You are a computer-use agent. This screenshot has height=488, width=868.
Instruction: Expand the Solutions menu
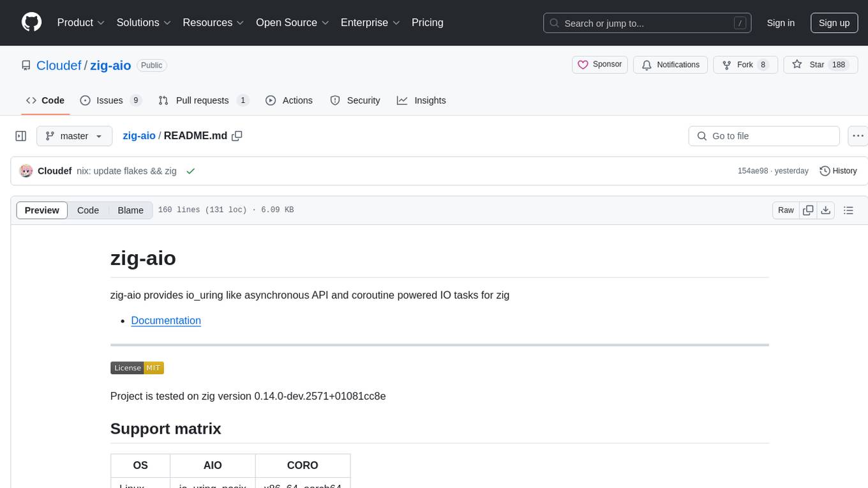coord(144,22)
